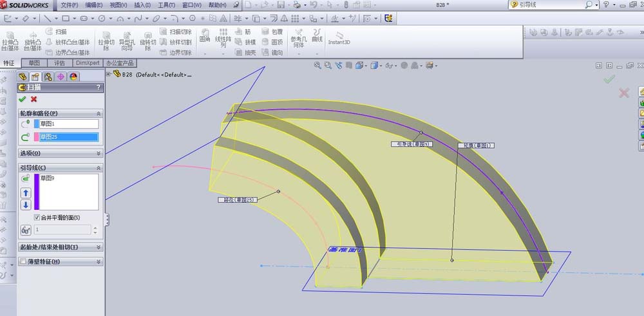Open dropdown under 参考几何体

pyautogui.click(x=299, y=53)
